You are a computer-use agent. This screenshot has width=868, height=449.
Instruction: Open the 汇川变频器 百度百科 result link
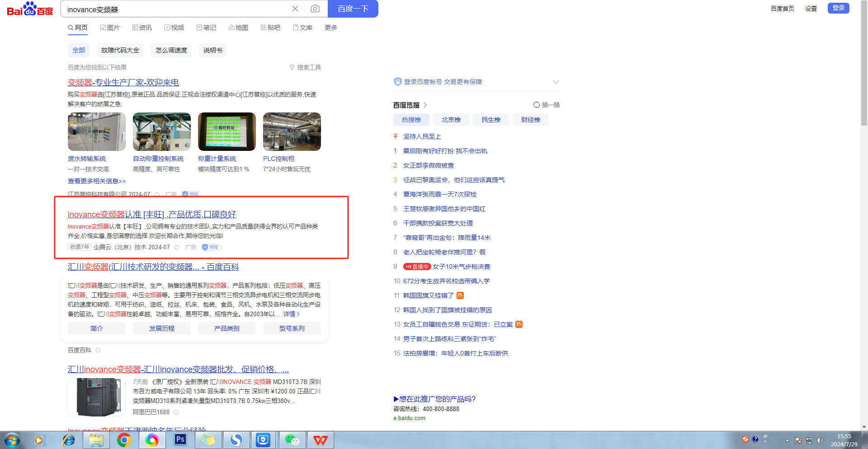(x=153, y=267)
